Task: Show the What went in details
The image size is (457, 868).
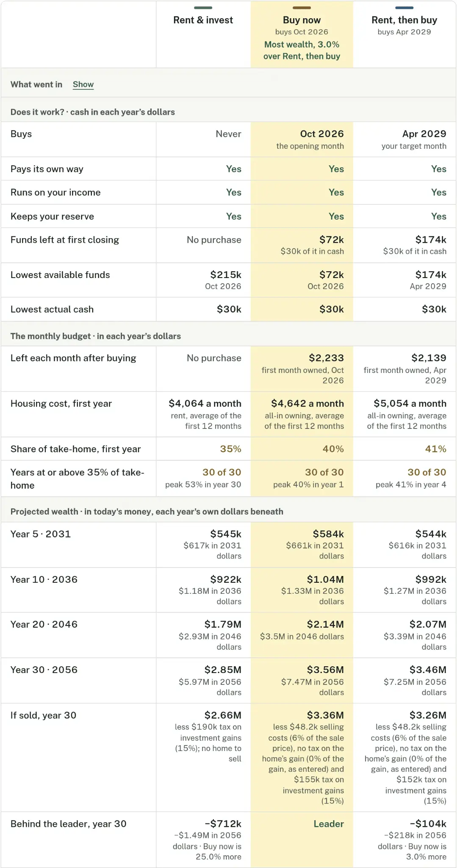Action: click(83, 84)
